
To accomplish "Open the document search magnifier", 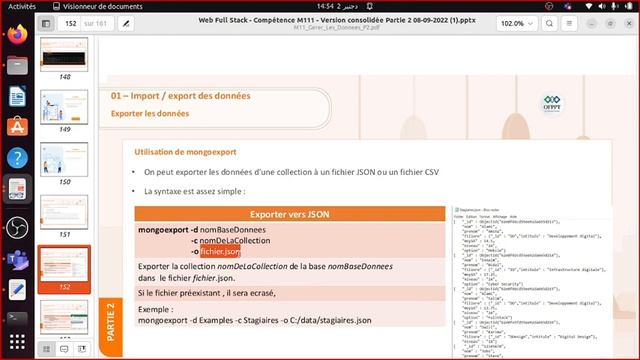I will 549,24.
